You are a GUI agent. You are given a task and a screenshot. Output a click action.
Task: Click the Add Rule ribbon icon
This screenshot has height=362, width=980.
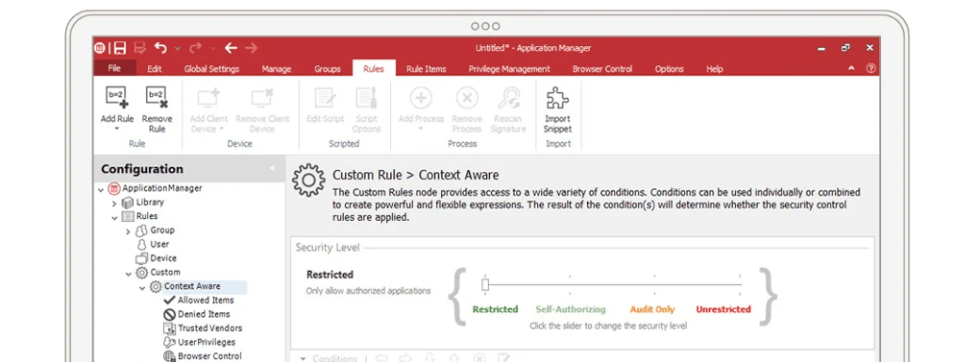click(117, 97)
